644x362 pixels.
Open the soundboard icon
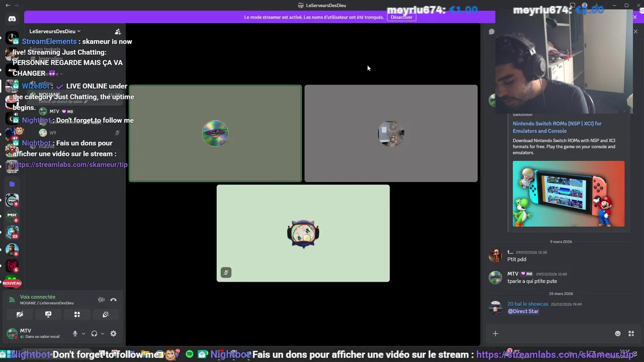(x=106, y=314)
